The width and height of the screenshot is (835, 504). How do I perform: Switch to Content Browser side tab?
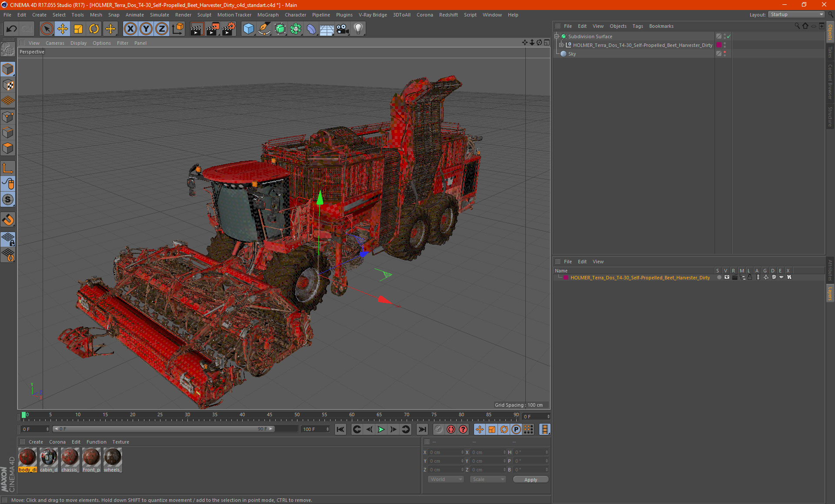(x=830, y=81)
